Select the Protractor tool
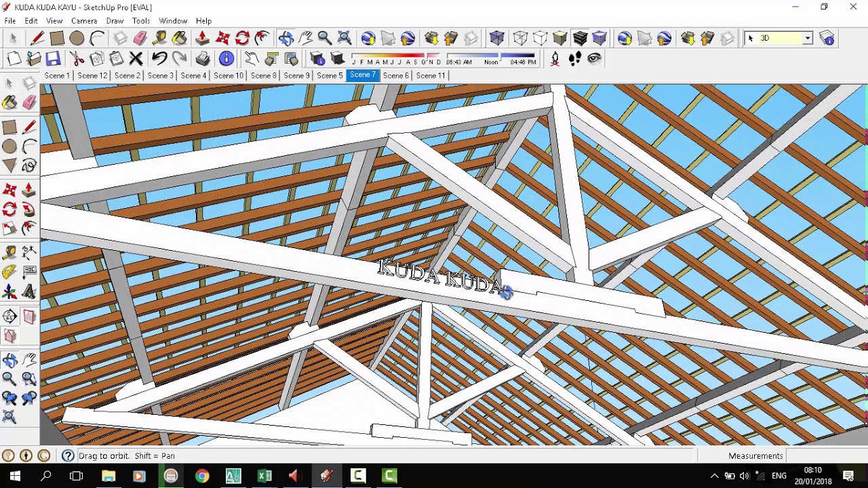Image resolution: width=868 pixels, height=488 pixels. pyautogui.click(x=9, y=272)
